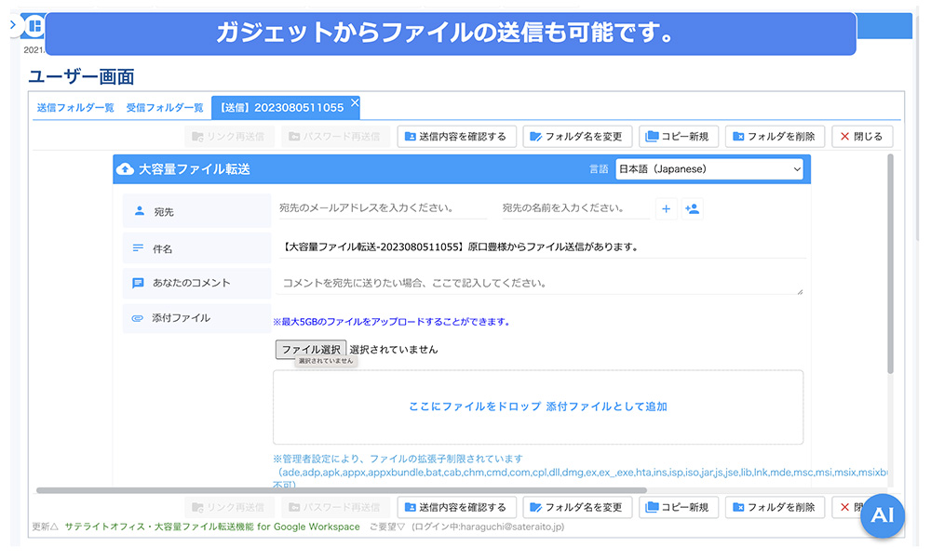Viewport: 931px width, 560px height.
Task: Add another recipient with plus icon
Action: [667, 208]
